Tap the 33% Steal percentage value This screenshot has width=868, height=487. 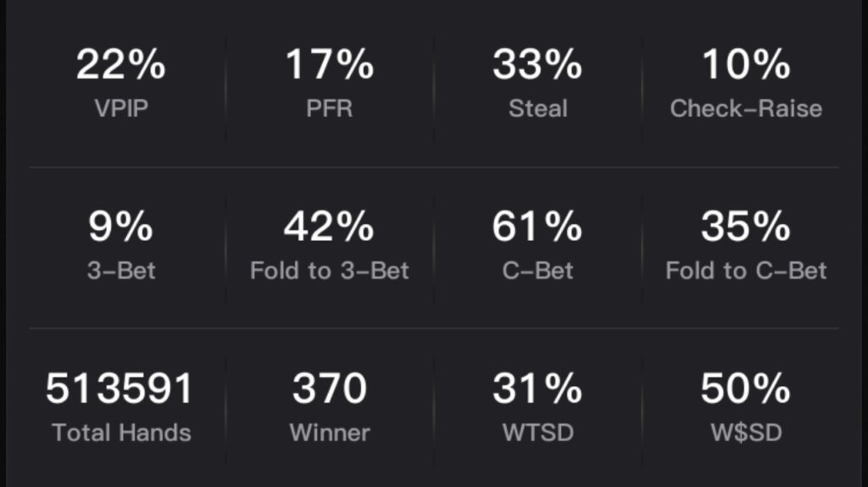click(537, 65)
